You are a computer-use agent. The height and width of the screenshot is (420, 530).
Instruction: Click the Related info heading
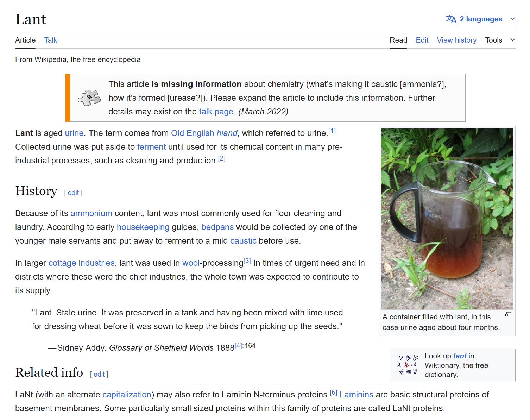(x=49, y=372)
